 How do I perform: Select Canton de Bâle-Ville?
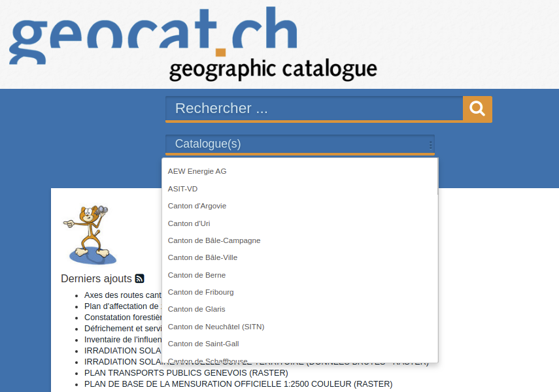pos(203,257)
